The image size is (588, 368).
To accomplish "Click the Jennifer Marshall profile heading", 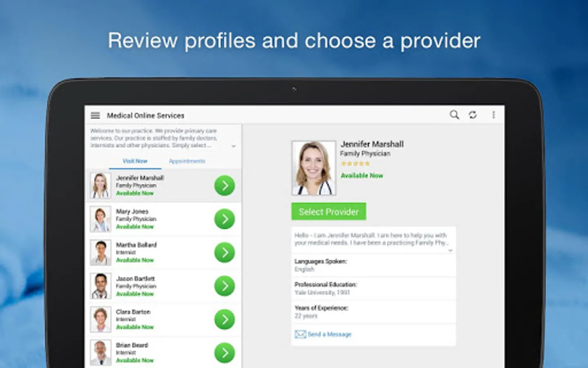I will click(372, 144).
